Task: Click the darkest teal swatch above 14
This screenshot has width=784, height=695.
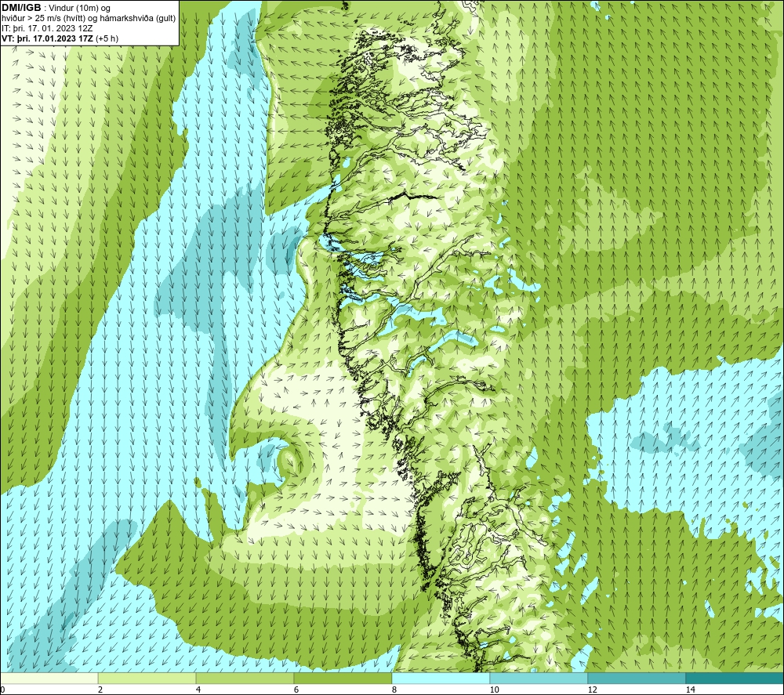Action: [735, 678]
